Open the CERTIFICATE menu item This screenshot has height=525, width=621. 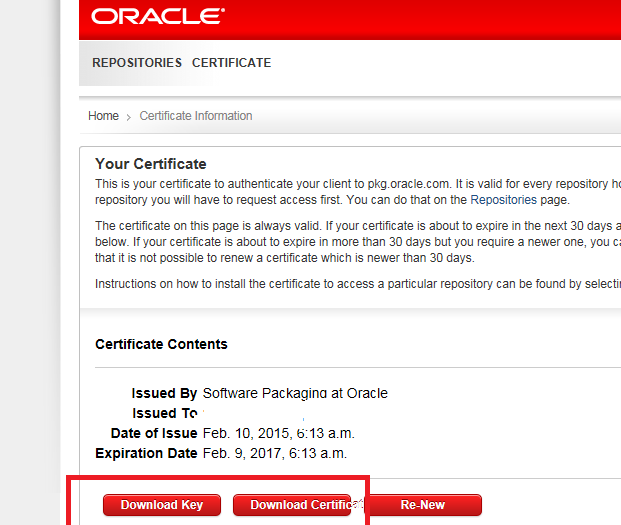[232, 63]
